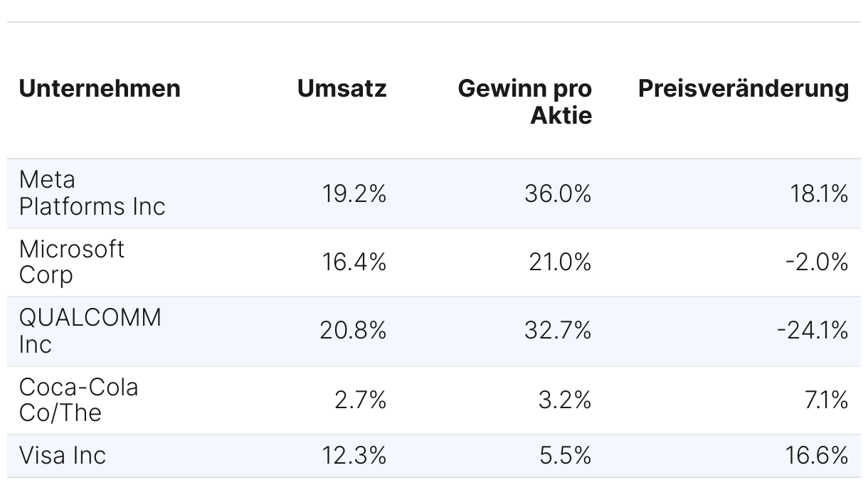868x485 pixels.
Task: Open the Meta Platforms Inc entry
Action: [x=92, y=193]
